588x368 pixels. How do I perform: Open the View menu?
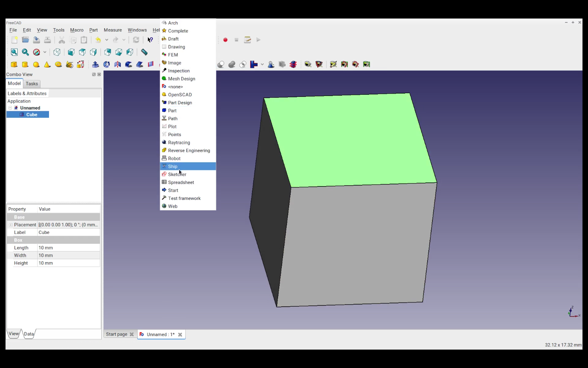point(42,30)
